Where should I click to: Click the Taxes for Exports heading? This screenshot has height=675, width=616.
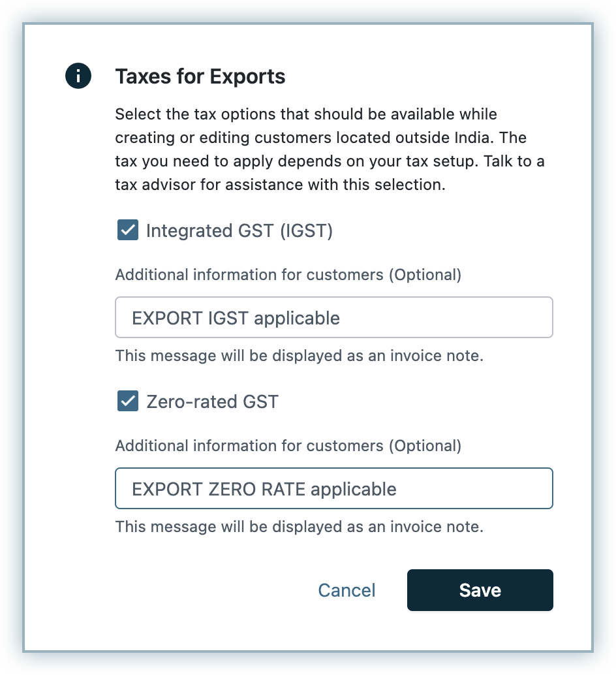pyautogui.click(x=200, y=76)
